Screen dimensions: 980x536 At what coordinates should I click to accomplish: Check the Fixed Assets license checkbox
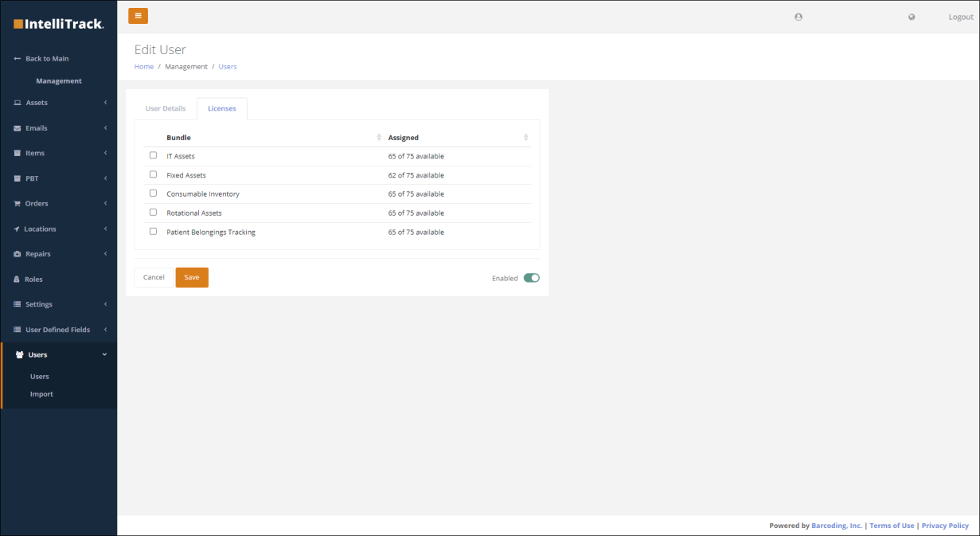[153, 174]
